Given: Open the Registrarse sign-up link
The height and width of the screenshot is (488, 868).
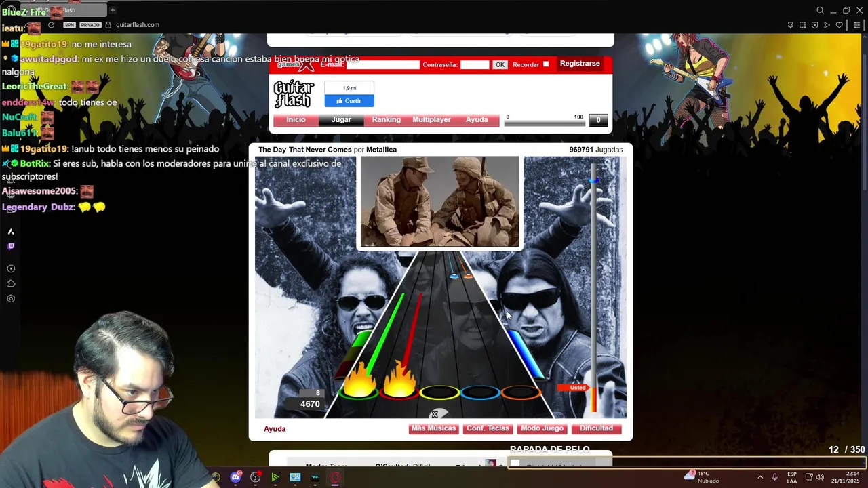Looking at the screenshot, I should (x=580, y=64).
